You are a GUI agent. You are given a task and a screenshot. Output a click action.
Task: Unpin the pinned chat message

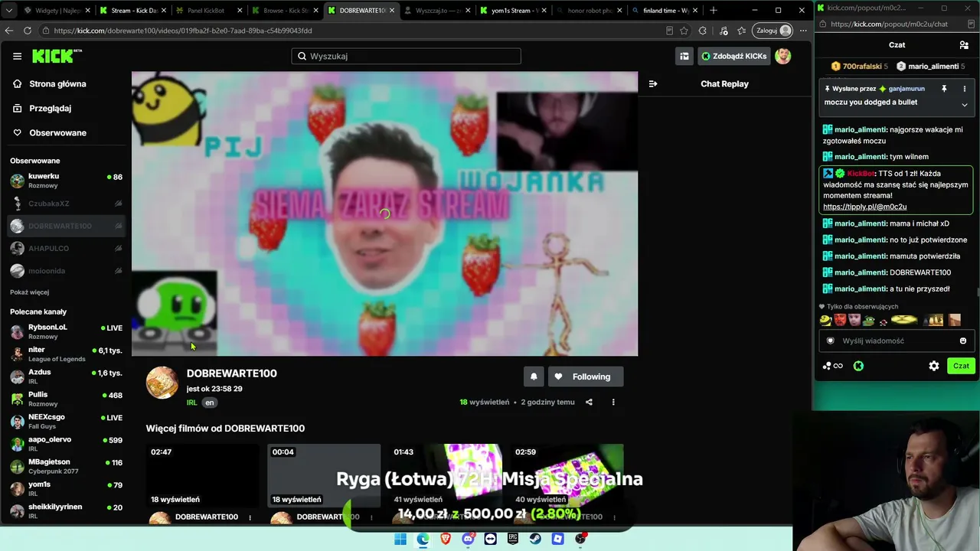[944, 89]
